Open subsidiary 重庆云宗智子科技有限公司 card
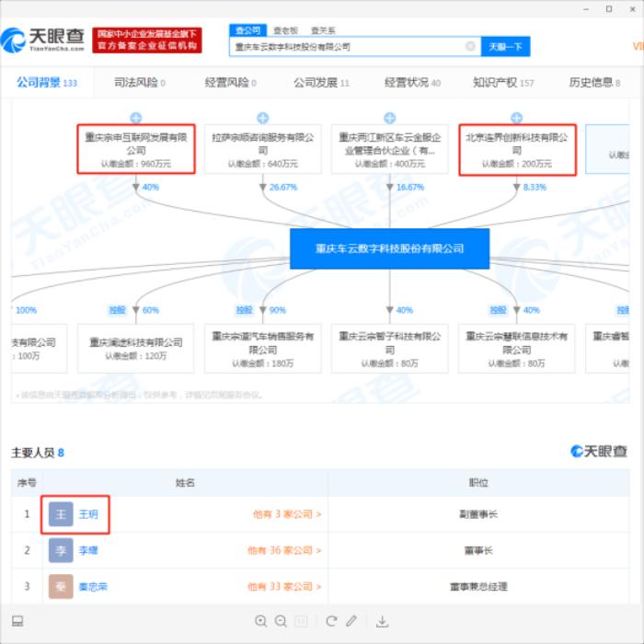This screenshot has height=644, width=644. tap(390, 349)
